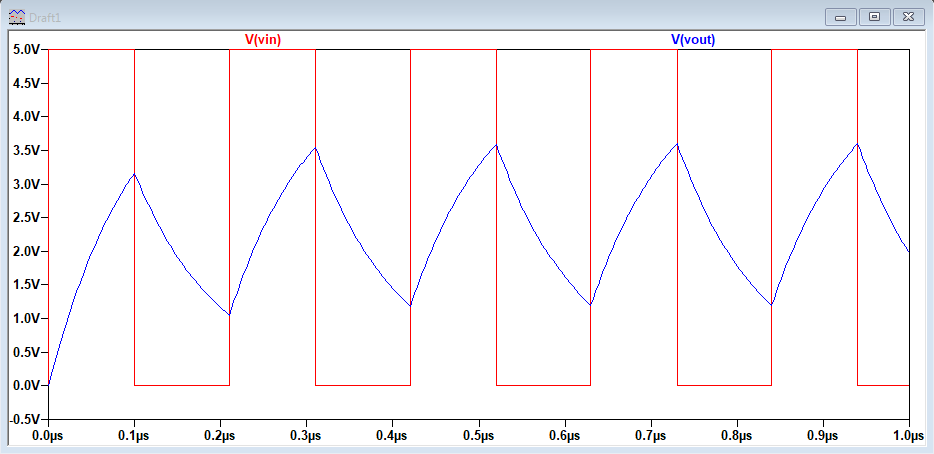Click the 2.5V tick on voltage axis

tap(25, 217)
